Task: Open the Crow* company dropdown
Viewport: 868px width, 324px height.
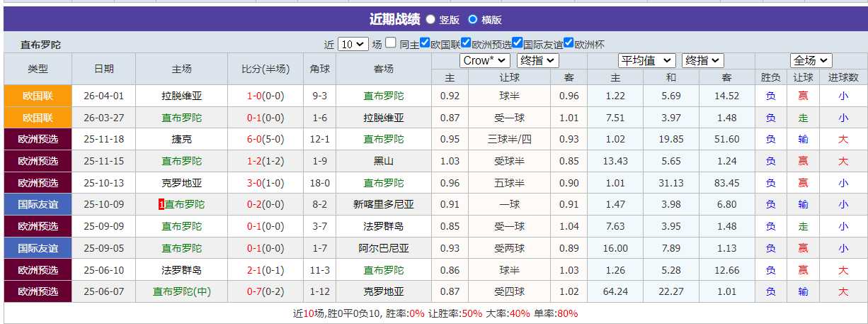Action: pos(485,60)
